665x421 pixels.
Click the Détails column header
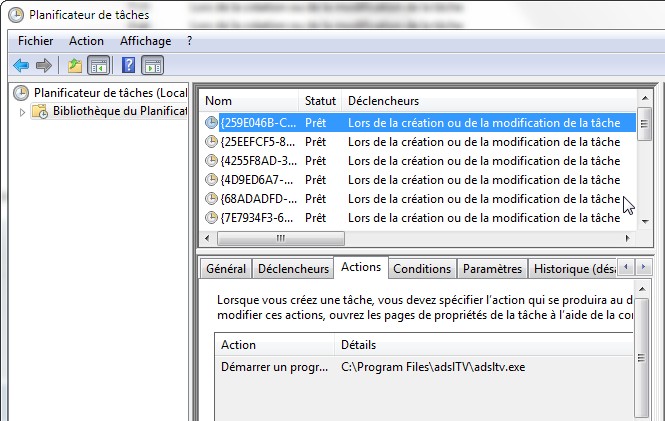point(483,345)
